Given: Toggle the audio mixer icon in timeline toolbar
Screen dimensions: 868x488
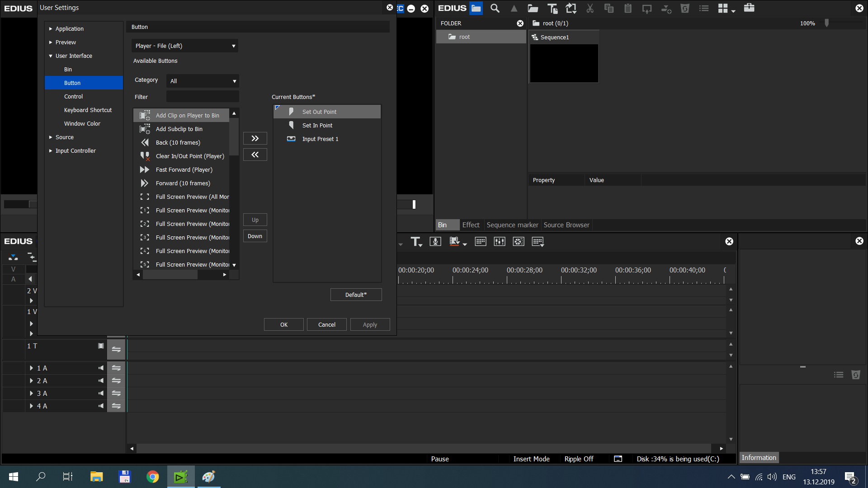Looking at the screenshot, I should 500,242.
